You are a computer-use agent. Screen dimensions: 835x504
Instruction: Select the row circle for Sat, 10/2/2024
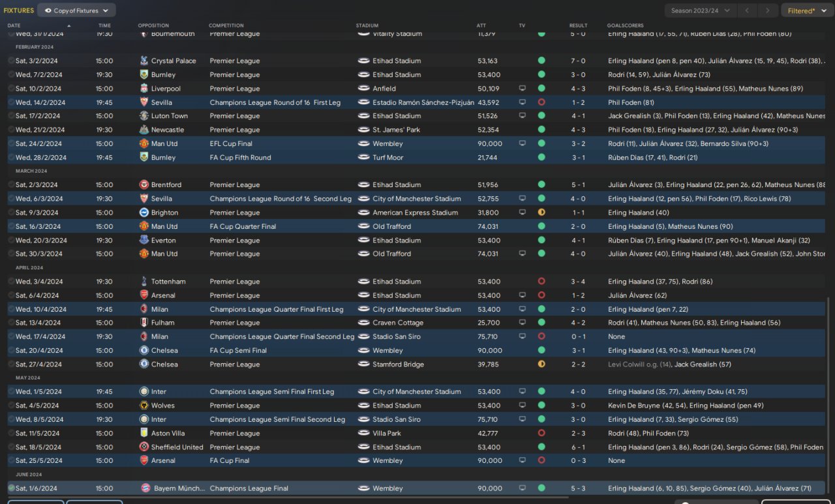(x=11, y=89)
